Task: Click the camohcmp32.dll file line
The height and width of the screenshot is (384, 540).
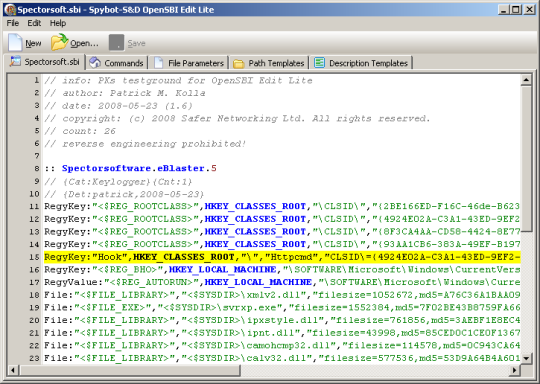Action: (x=282, y=345)
